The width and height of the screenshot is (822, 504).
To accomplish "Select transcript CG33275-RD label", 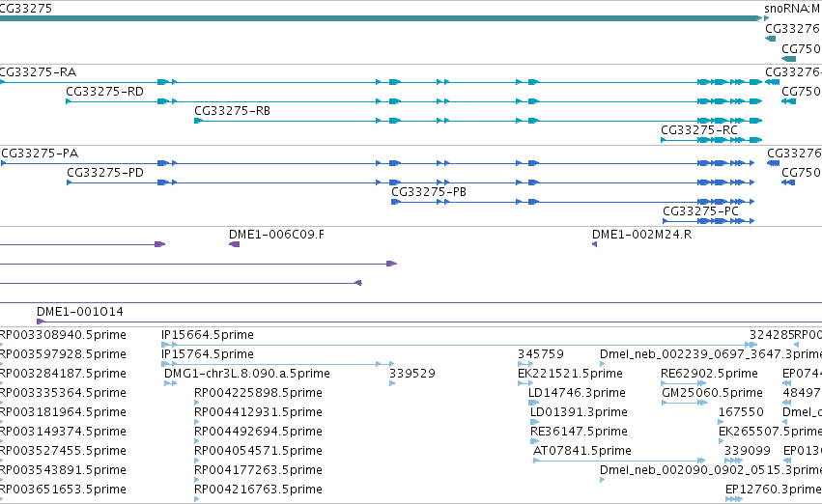I will point(105,91).
